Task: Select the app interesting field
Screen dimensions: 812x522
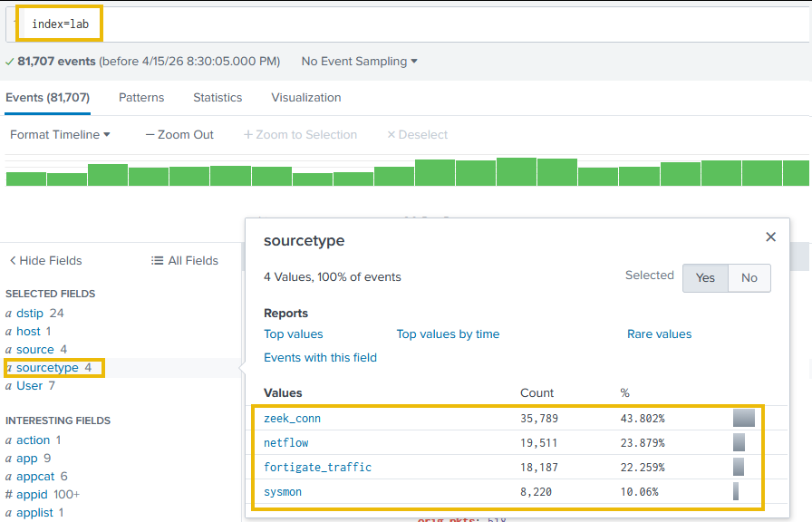Action: click(27, 459)
